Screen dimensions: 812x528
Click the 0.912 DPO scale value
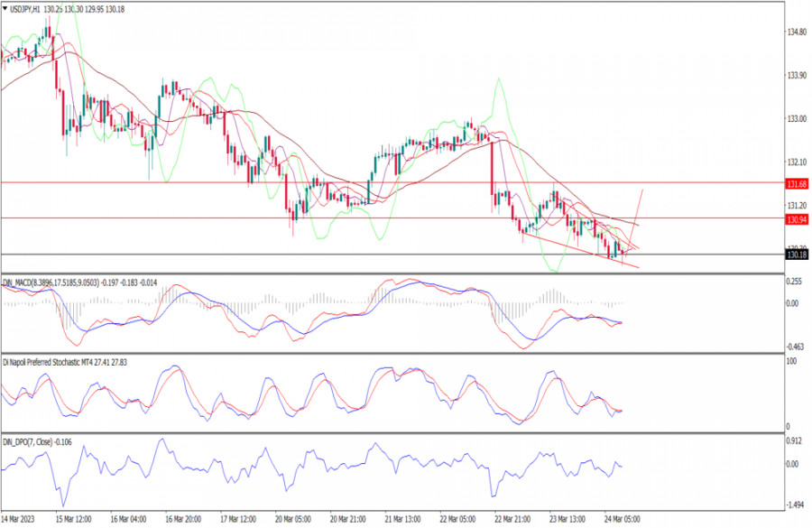[x=794, y=441]
